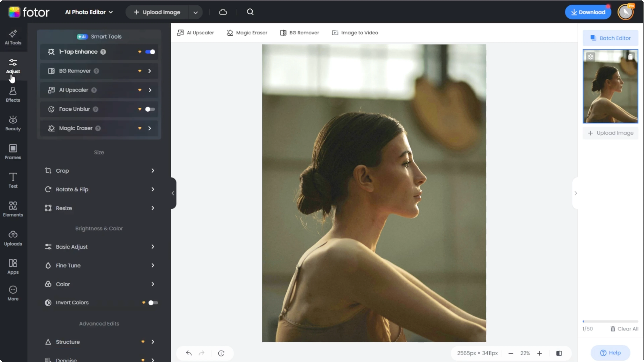Toggle the compare before/after icon
Viewport: 644px width, 362px height.
pos(559,353)
